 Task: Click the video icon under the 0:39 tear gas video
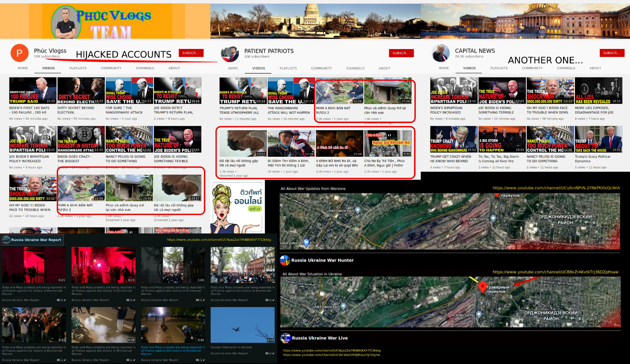point(128,360)
